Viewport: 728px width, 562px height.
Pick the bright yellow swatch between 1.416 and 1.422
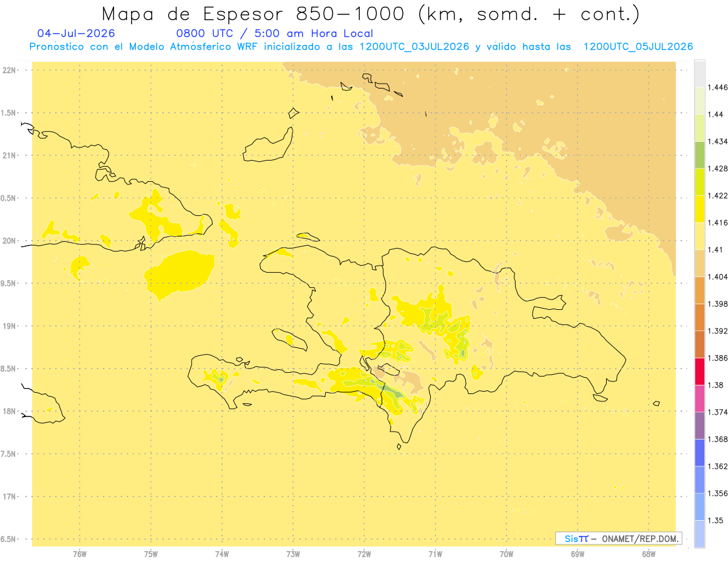(699, 209)
